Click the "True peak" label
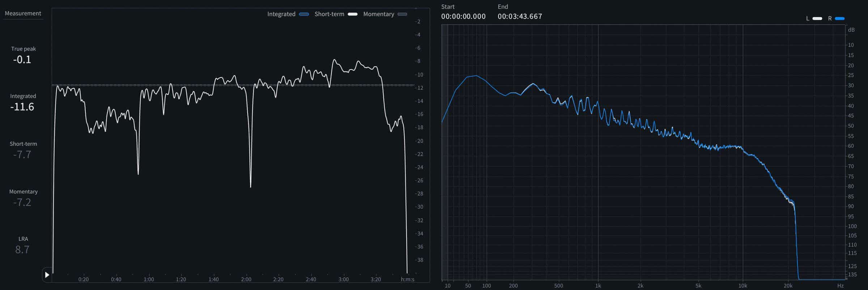The width and height of the screenshot is (868, 290). point(24,49)
